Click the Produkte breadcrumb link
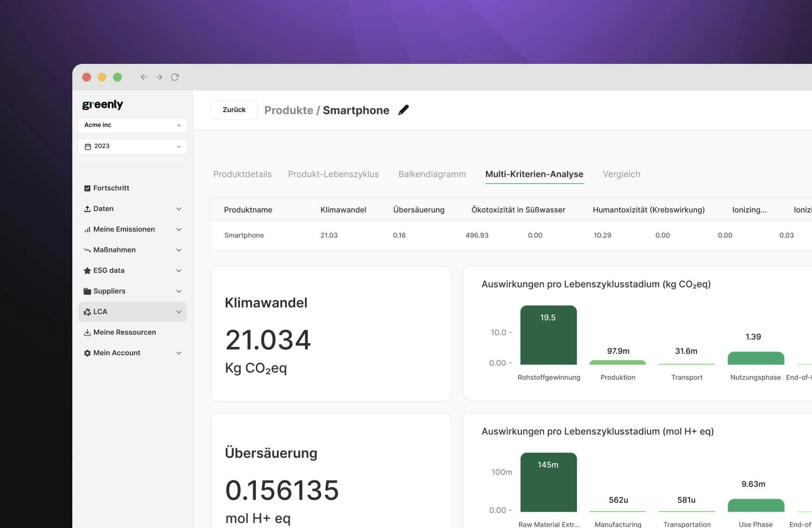Image resolution: width=812 pixels, height=528 pixels. click(x=288, y=110)
